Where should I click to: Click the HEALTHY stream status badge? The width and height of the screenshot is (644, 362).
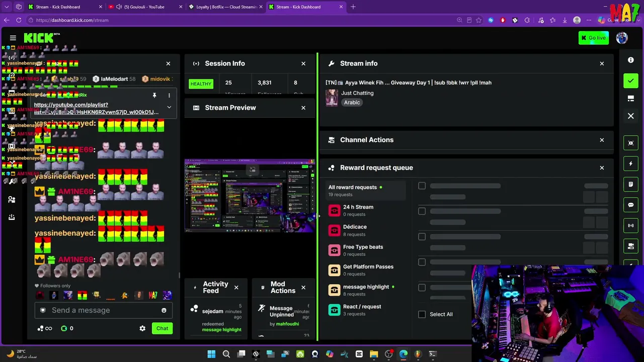click(201, 83)
